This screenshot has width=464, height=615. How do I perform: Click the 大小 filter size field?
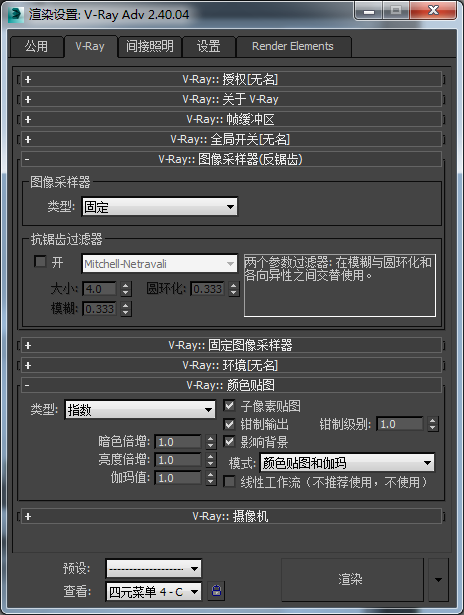99,289
